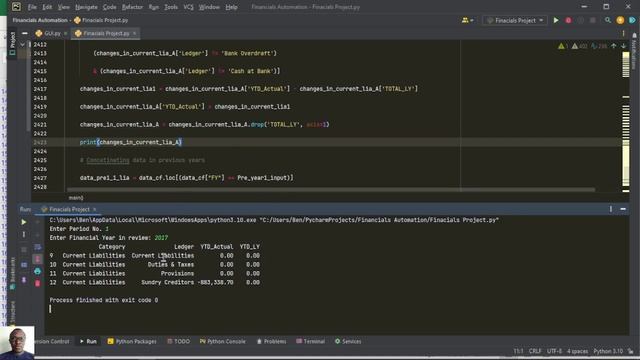Click the print icon in Run panel
The height and width of the screenshot is (360, 640).
click(x=37, y=271)
